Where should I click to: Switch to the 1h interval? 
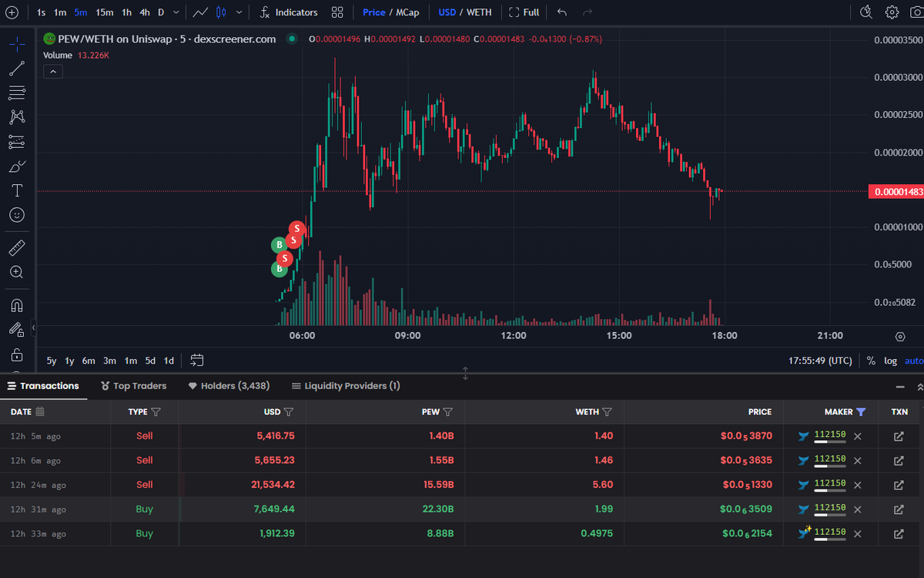point(127,12)
